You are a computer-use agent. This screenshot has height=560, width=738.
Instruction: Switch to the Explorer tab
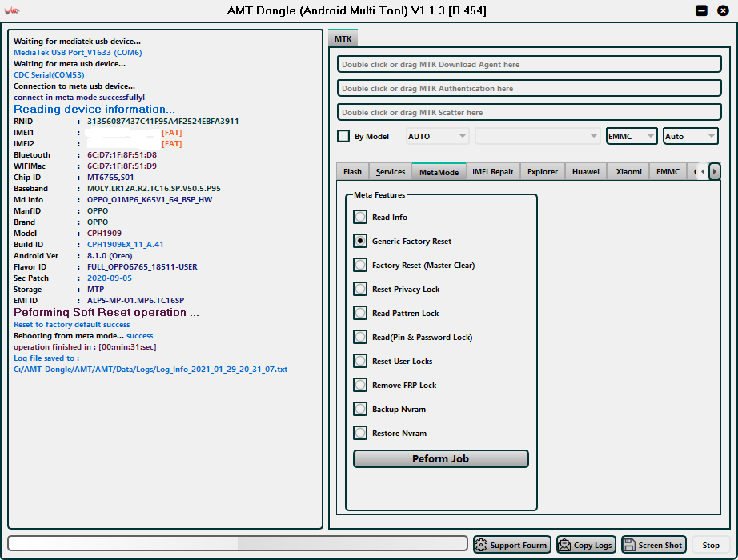pos(542,172)
